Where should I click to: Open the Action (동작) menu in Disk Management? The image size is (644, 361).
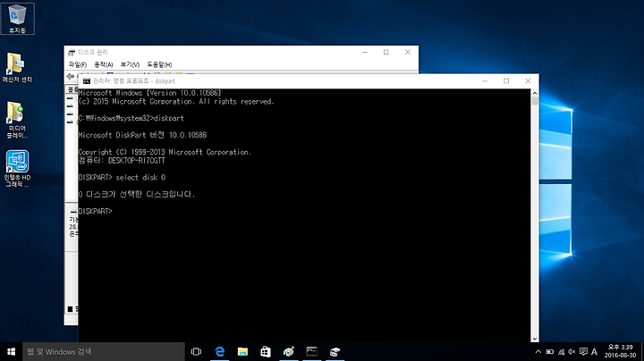[104, 64]
